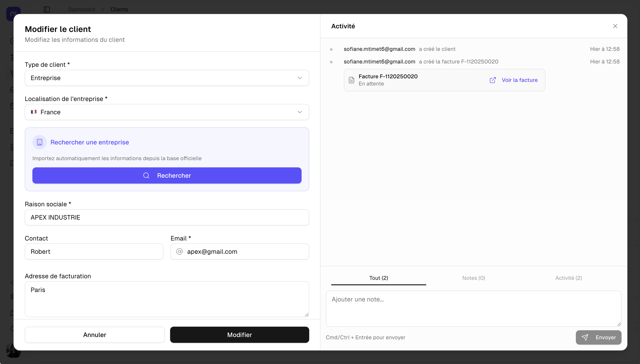Click the external link icon before Voir la facture
640x364 pixels.
493,80
